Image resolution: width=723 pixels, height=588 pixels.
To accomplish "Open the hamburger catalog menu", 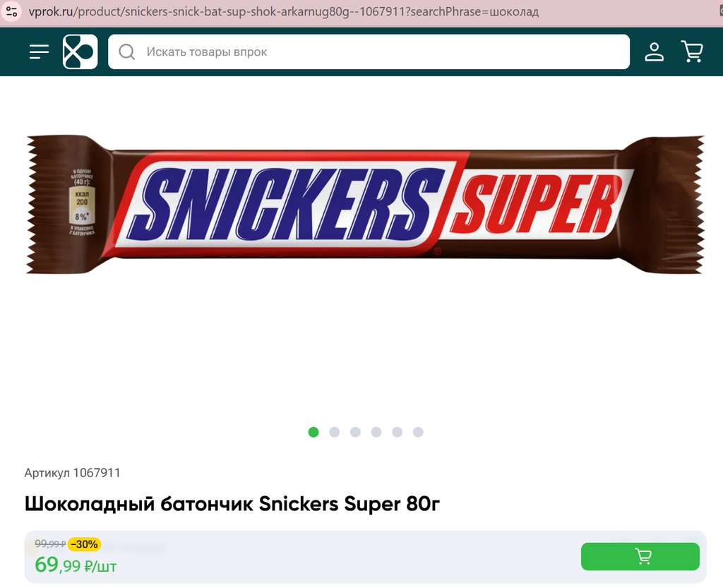I will click(x=40, y=52).
